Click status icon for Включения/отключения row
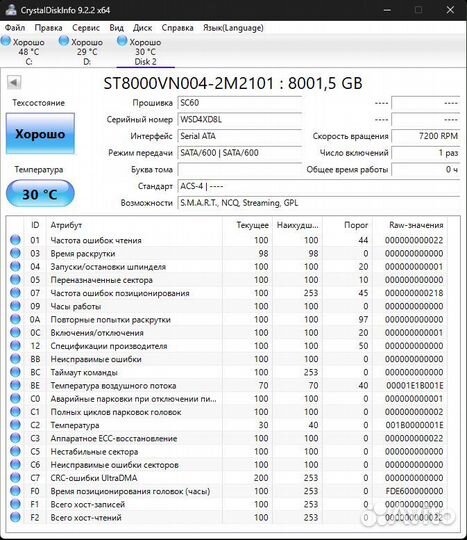The image size is (467, 540). (x=15, y=332)
